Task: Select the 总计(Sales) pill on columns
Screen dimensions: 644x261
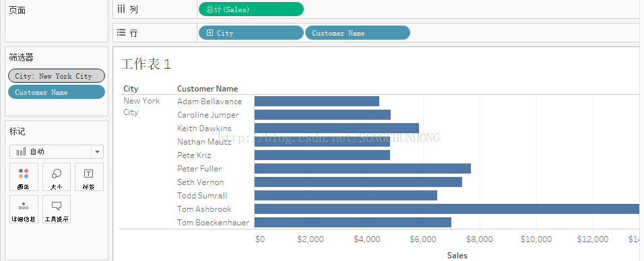Action: 251,9
